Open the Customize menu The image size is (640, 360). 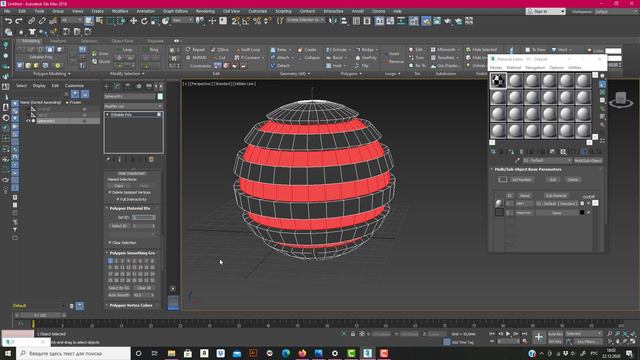tap(258, 11)
